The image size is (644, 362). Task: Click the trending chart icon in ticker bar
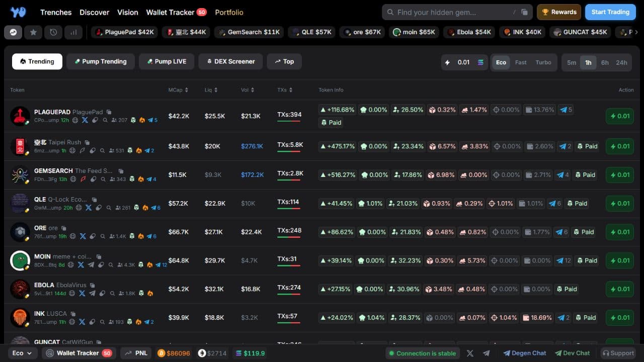pyautogui.click(x=13, y=32)
